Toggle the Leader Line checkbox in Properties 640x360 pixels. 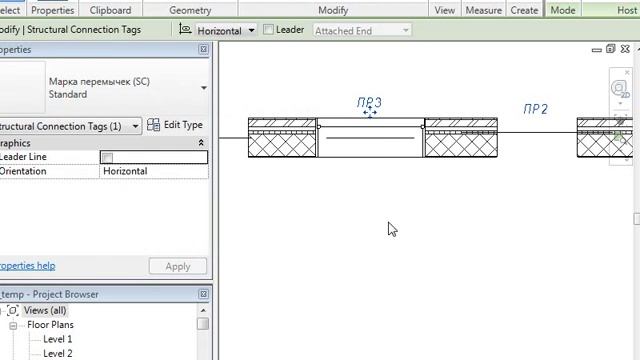107,158
